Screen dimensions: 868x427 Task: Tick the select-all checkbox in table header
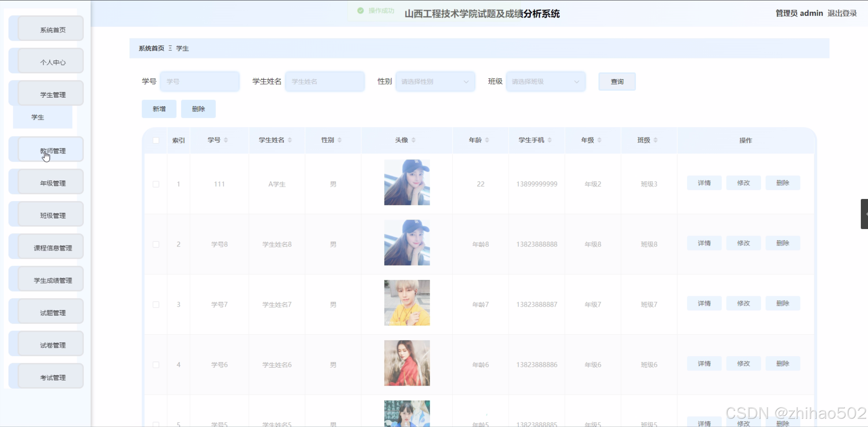click(156, 141)
